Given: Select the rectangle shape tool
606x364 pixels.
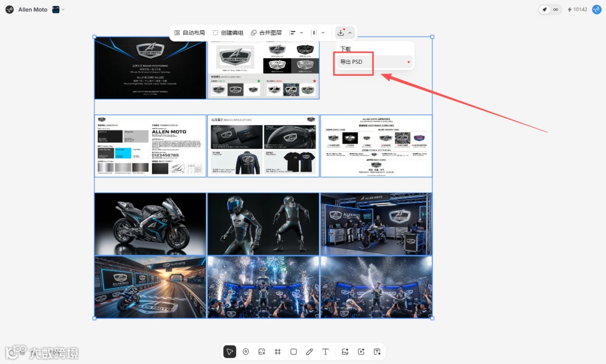Looking at the screenshot, I should coord(293,352).
